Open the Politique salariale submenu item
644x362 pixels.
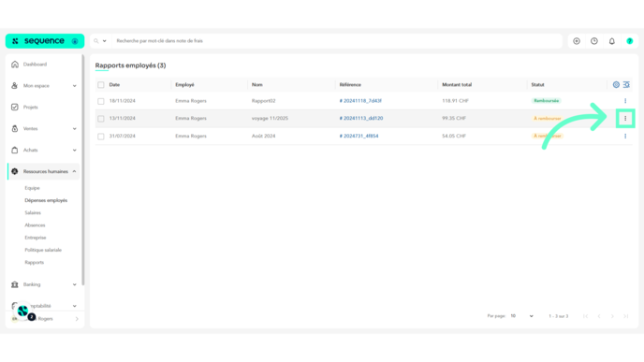(x=43, y=250)
